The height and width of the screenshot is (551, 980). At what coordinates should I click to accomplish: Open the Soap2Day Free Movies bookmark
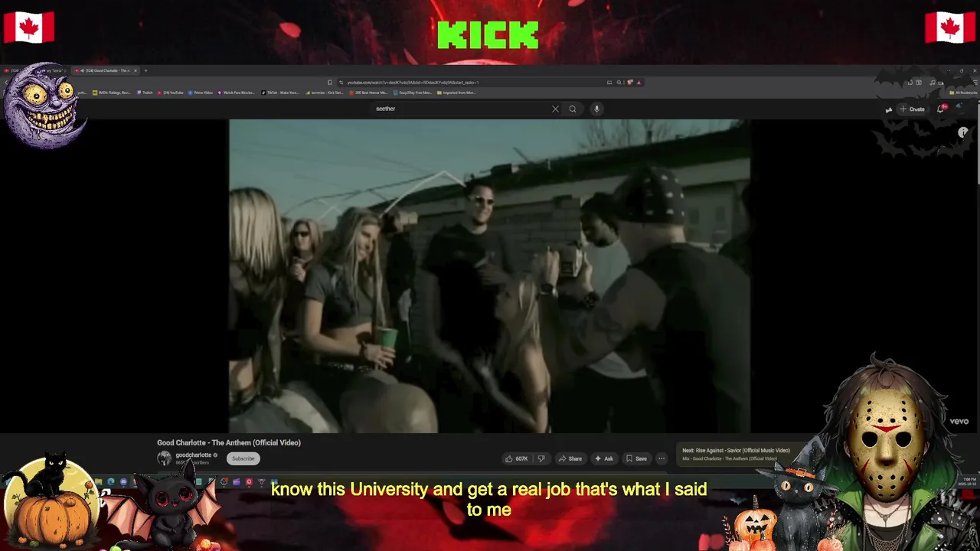pyautogui.click(x=413, y=93)
